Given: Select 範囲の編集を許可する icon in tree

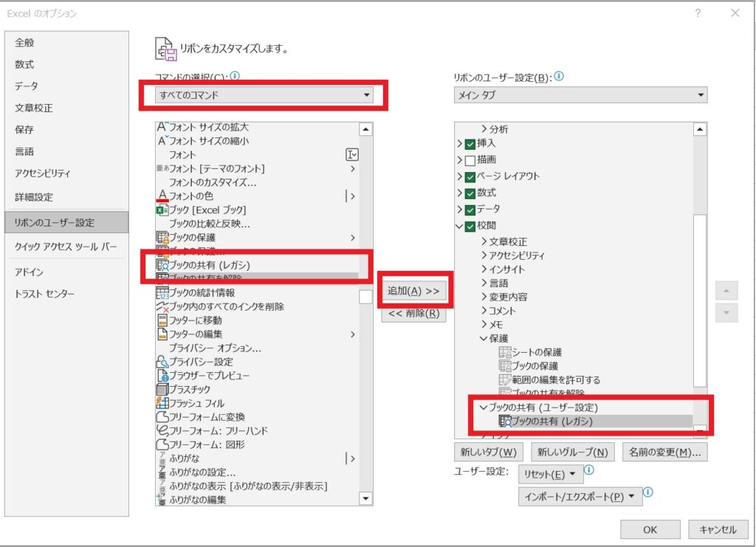Looking at the screenshot, I should click(x=505, y=379).
